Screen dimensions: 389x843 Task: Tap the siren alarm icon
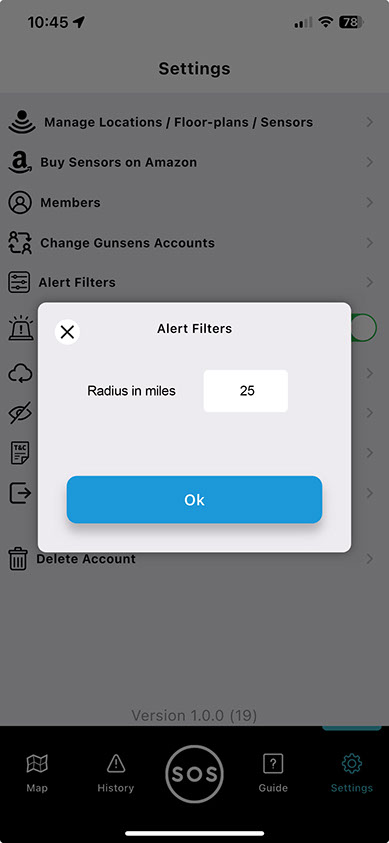coord(20,328)
